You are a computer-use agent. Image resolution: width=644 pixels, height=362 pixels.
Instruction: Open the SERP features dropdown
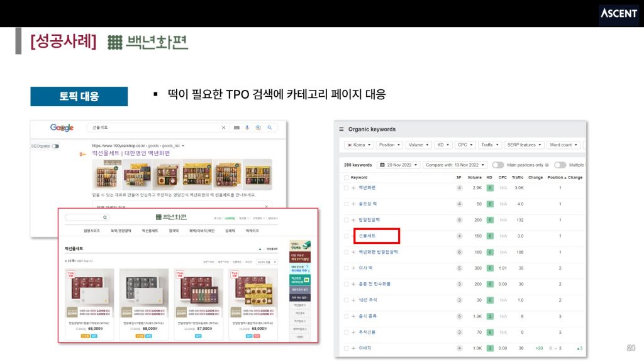(525, 145)
